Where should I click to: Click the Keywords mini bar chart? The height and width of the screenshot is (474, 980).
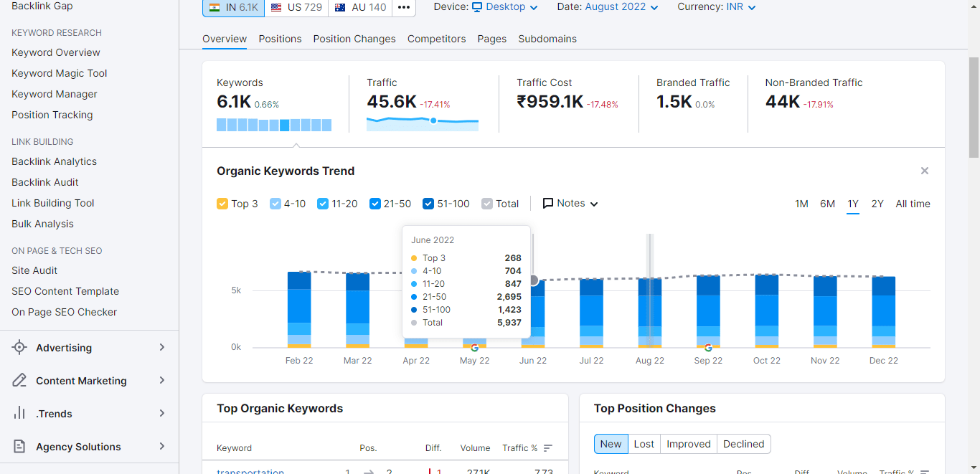[x=274, y=125]
